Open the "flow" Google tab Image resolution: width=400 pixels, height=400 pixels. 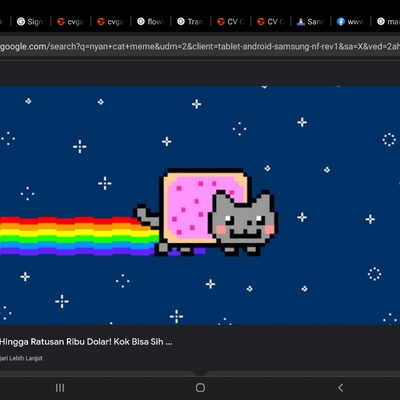tap(150, 22)
